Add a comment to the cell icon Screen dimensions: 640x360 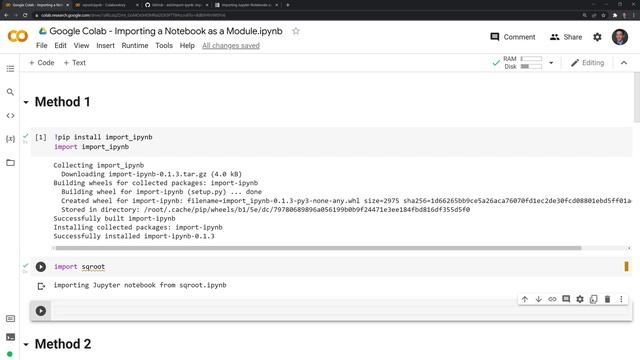coord(566,299)
